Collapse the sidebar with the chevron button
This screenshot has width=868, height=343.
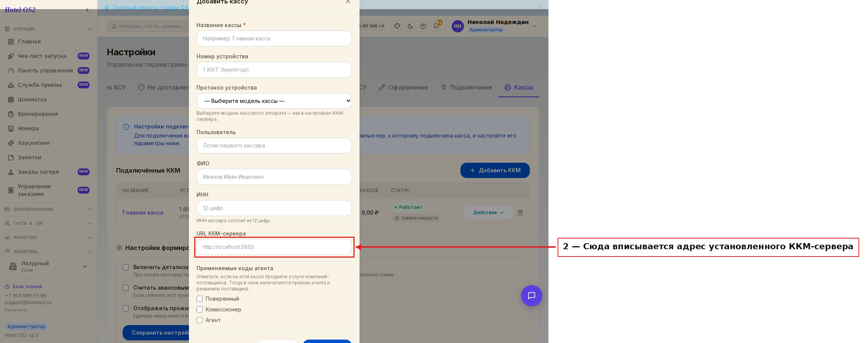[87, 10]
